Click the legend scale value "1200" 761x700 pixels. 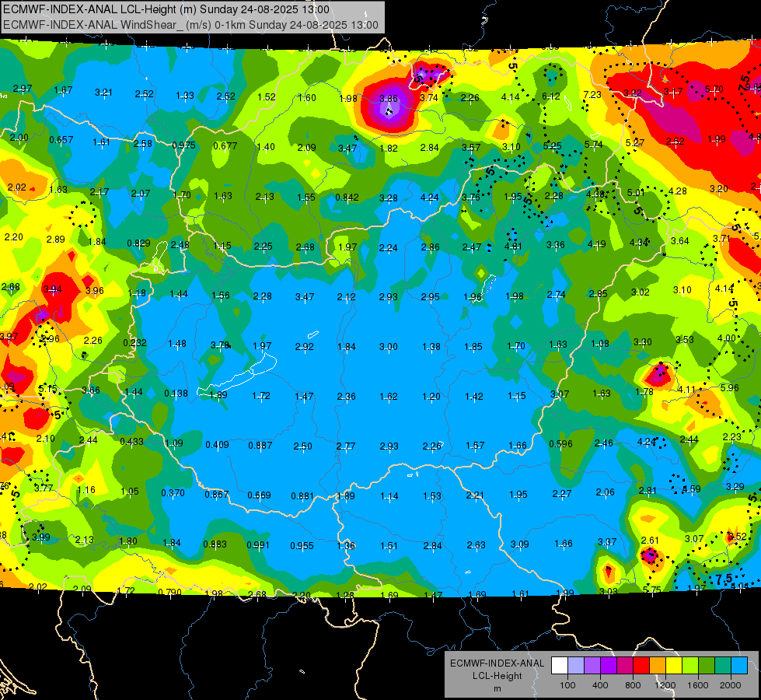tap(665, 685)
